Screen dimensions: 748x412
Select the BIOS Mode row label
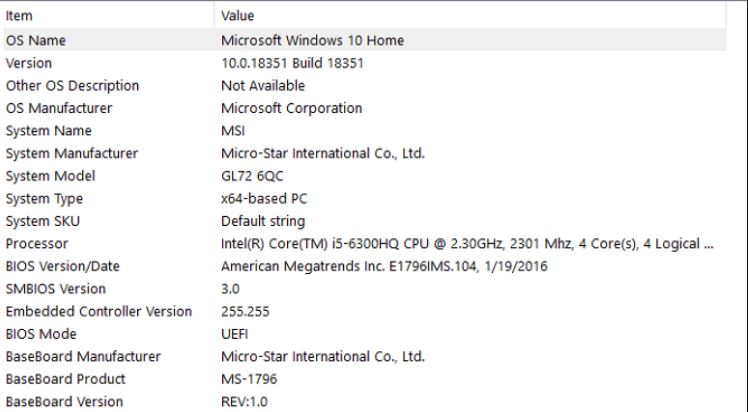pos(41,334)
